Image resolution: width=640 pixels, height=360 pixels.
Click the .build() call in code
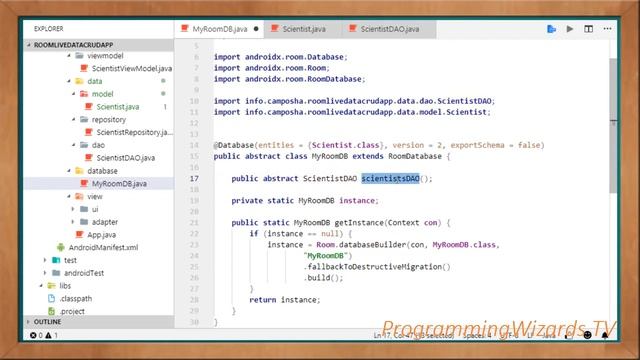(323, 278)
